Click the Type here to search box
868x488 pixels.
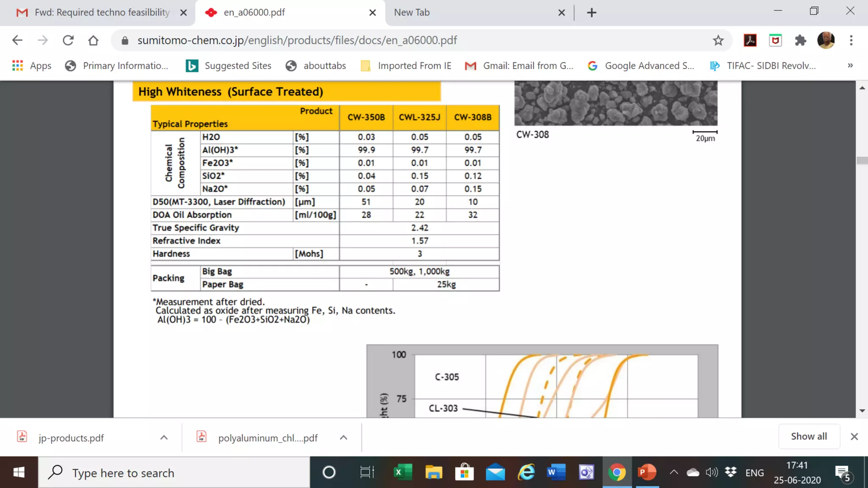(174, 472)
